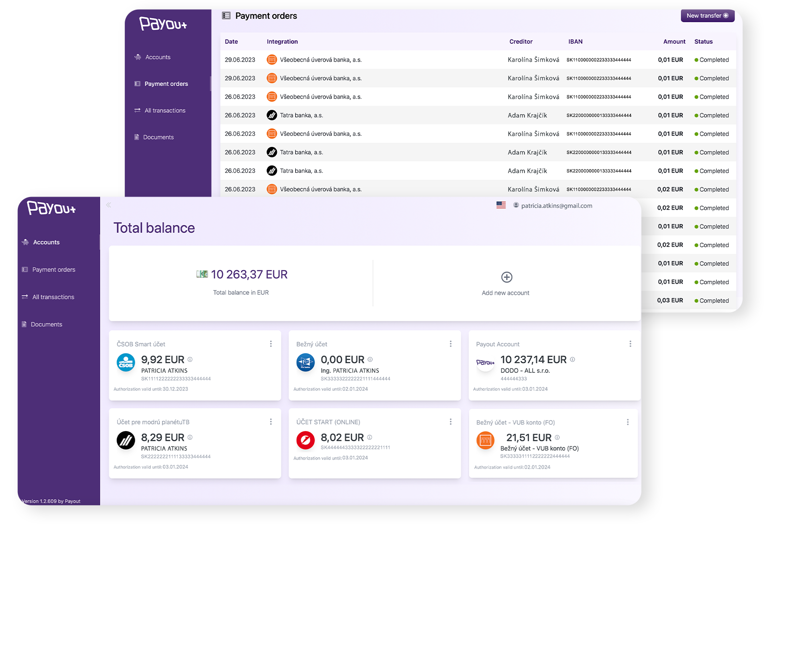Click patricia.atkins@gmail.com account link

tap(557, 206)
